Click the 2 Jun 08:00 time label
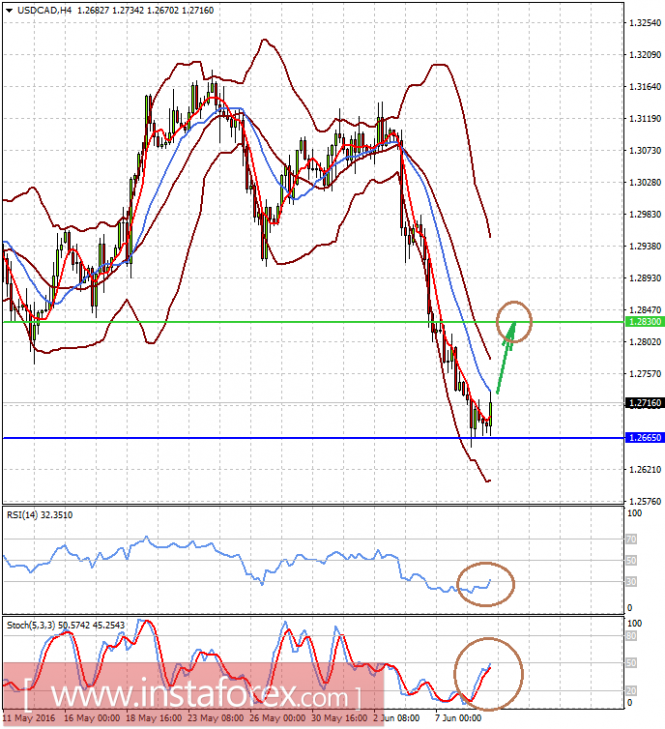Screen dimensions: 665x729 pos(396,718)
